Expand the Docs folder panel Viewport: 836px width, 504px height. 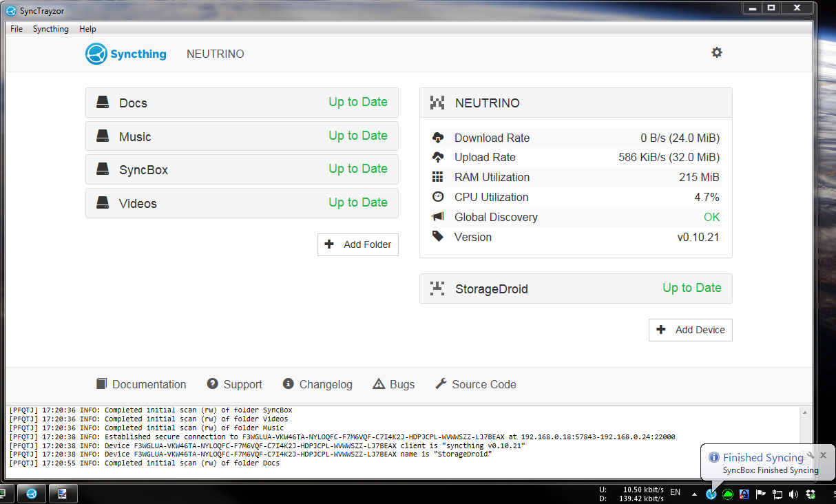click(242, 103)
